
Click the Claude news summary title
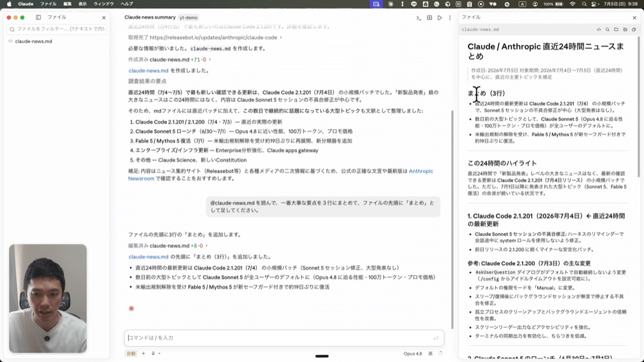pyautogui.click(x=150, y=17)
